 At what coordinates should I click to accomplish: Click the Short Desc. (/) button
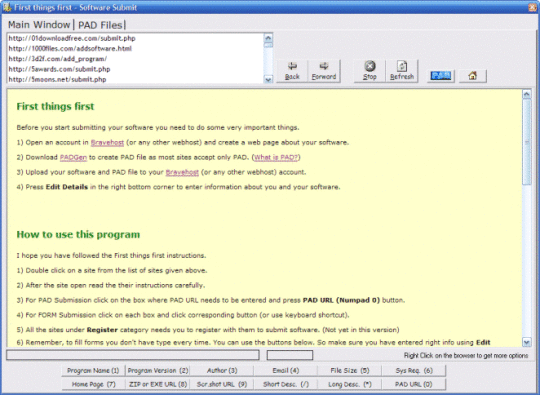(285, 384)
